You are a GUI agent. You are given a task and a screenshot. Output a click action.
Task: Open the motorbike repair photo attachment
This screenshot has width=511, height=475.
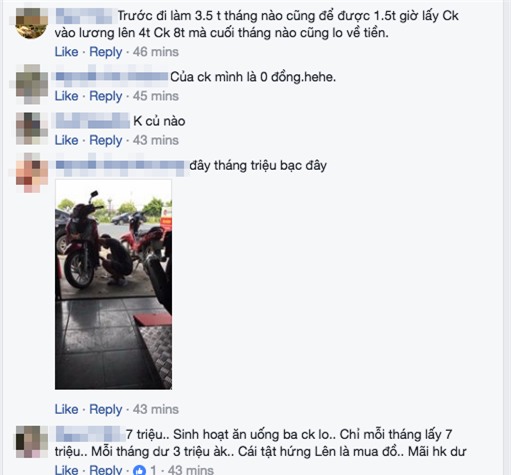[x=113, y=284]
